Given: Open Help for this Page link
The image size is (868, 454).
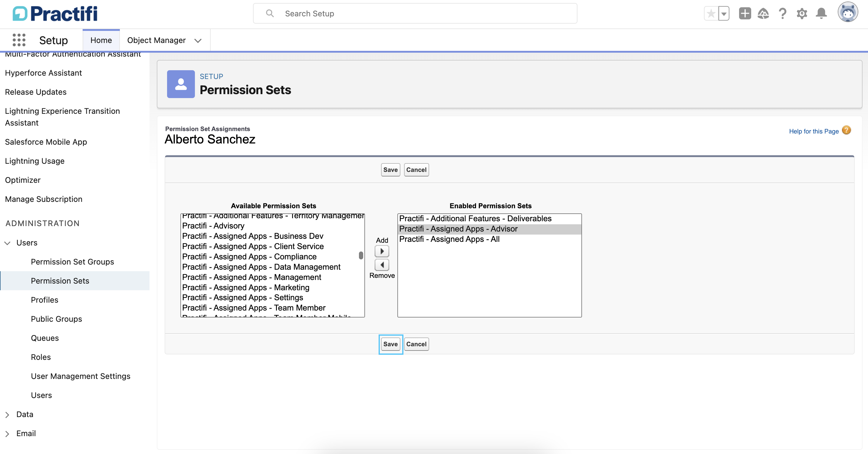Looking at the screenshot, I should coord(814,131).
